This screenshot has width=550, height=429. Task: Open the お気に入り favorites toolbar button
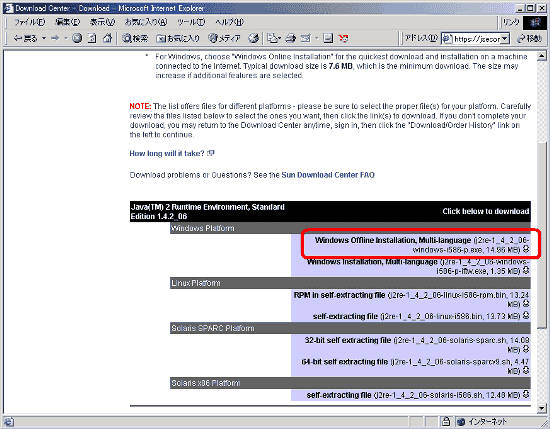pos(178,38)
